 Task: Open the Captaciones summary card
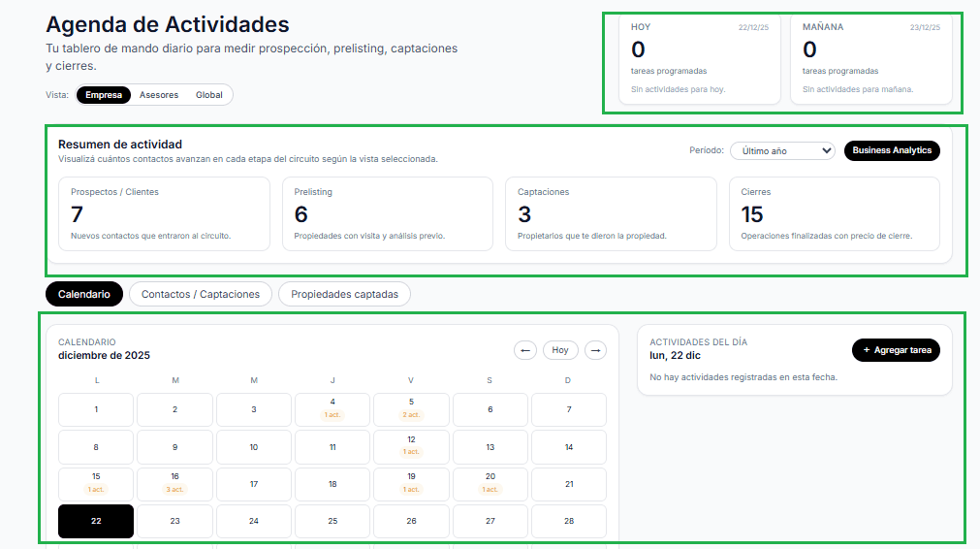tap(611, 213)
